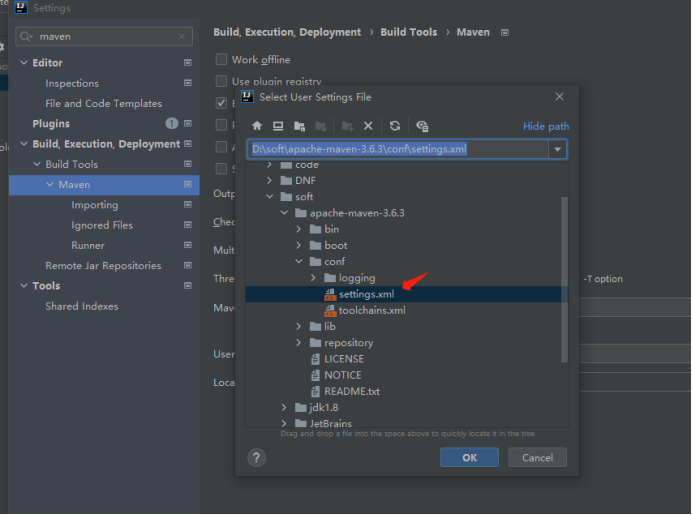
Task: Expand the jdk1.8 folder
Action: pyautogui.click(x=284, y=408)
